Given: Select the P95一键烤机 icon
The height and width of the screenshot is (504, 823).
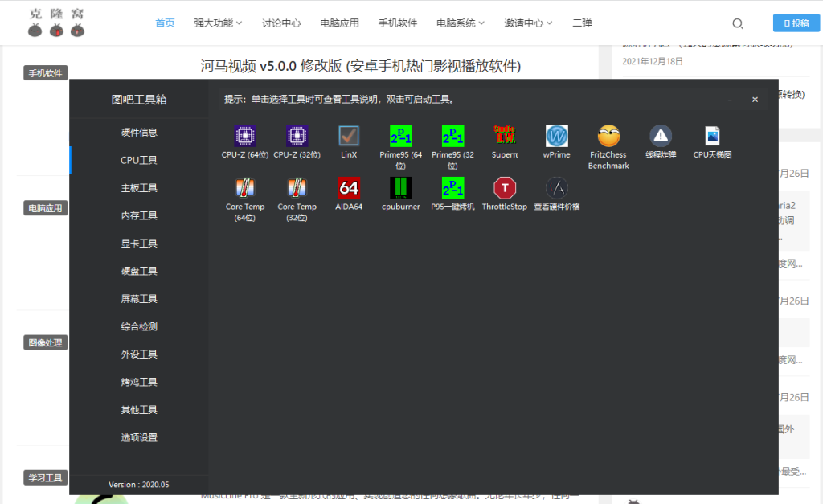Looking at the screenshot, I should (452, 188).
